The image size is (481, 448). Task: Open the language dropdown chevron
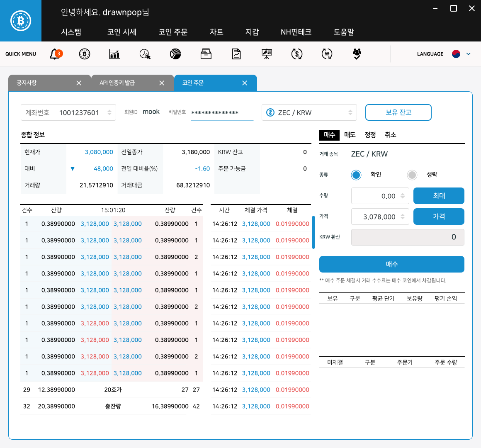coord(469,54)
